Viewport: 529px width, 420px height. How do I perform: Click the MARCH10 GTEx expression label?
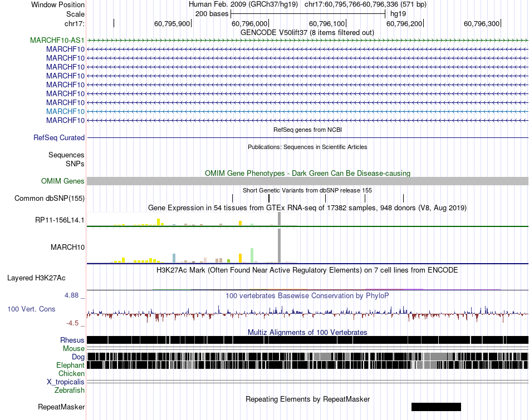coord(67,247)
